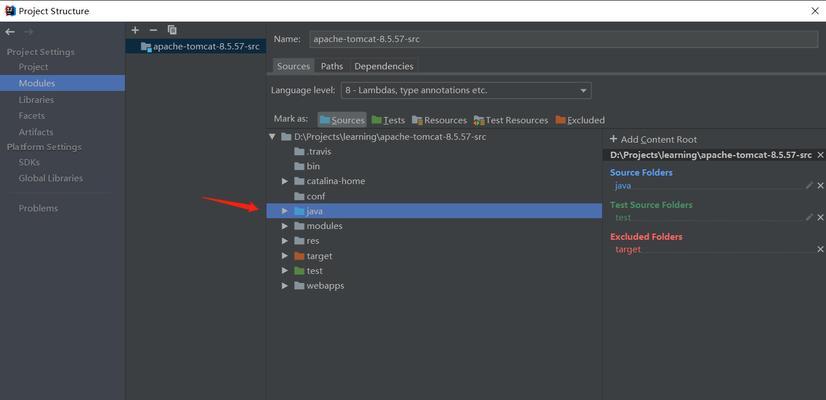Mark folder as Resources

coord(439,120)
